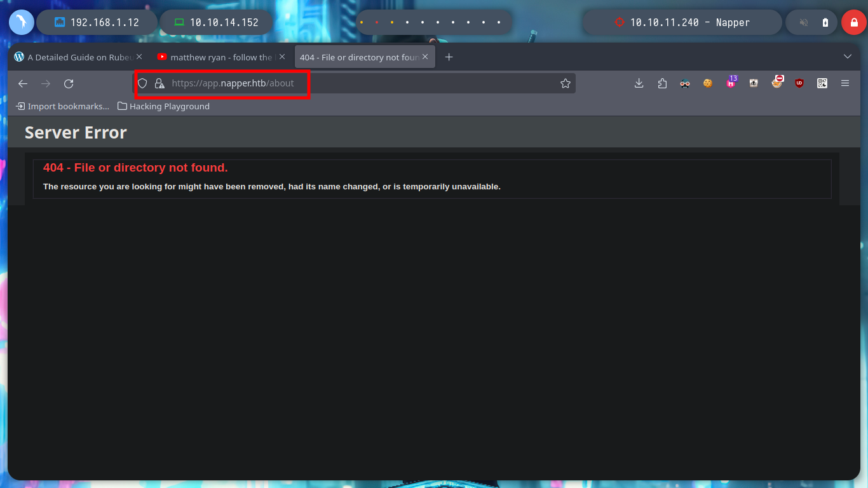The height and width of the screenshot is (488, 868).
Task: Click the 10.10.14.152 VPN widget
Action: click(x=216, y=22)
